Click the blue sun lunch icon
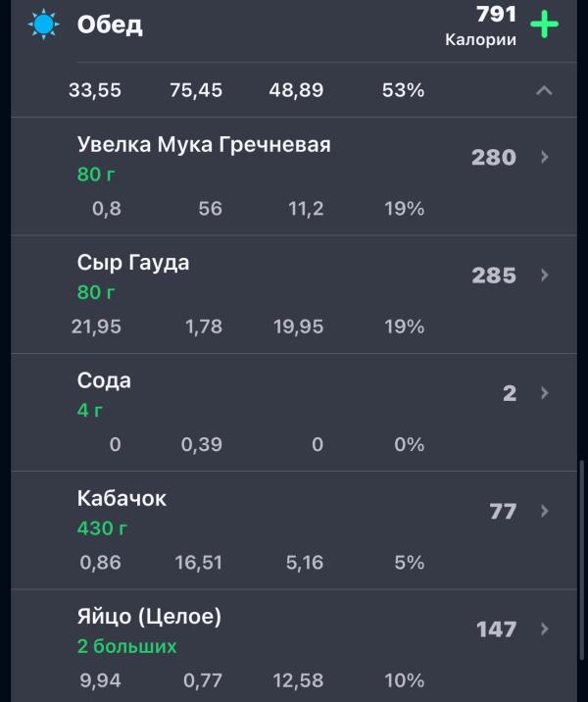The width and height of the screenshot is (588, 702). point(43,25)
